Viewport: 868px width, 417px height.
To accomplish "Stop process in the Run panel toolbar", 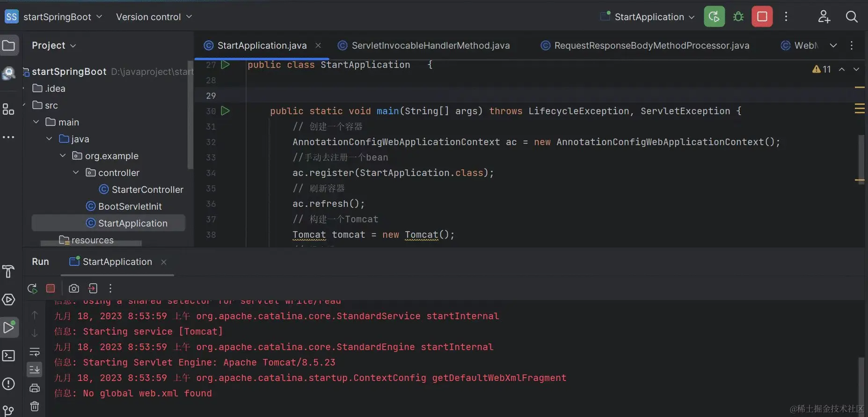I will (x=51, y=288).
